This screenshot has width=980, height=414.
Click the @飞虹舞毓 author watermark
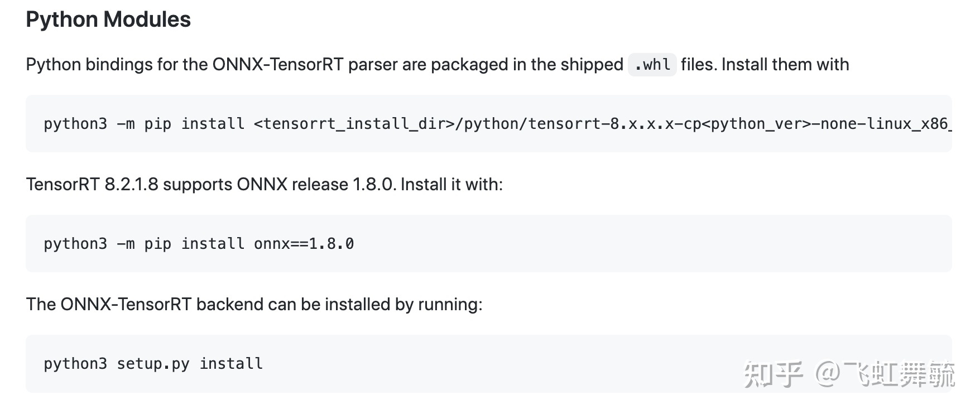tap(886, 374)
